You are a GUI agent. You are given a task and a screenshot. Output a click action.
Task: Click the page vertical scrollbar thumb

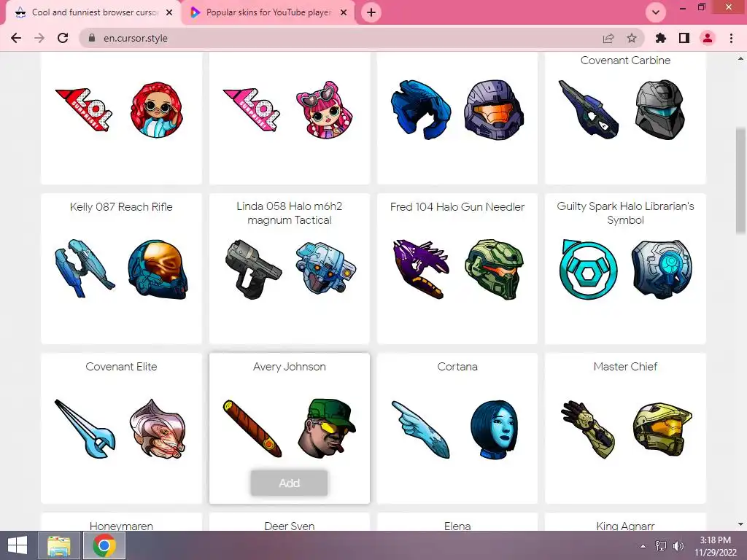coord(740,181)
